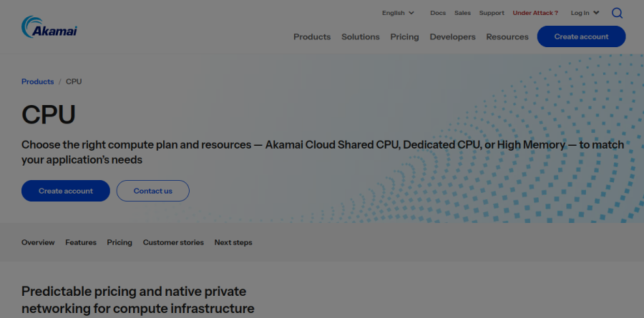Image resolution: width=644 pixels, height=318 pixels.
Task: Follow the Under Attack? link
Action: point(535,13)
